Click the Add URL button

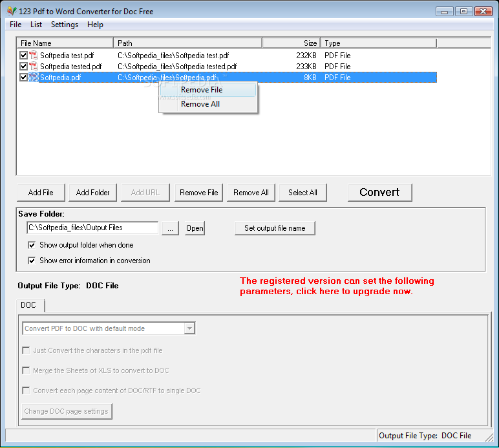tap(145, 193)
